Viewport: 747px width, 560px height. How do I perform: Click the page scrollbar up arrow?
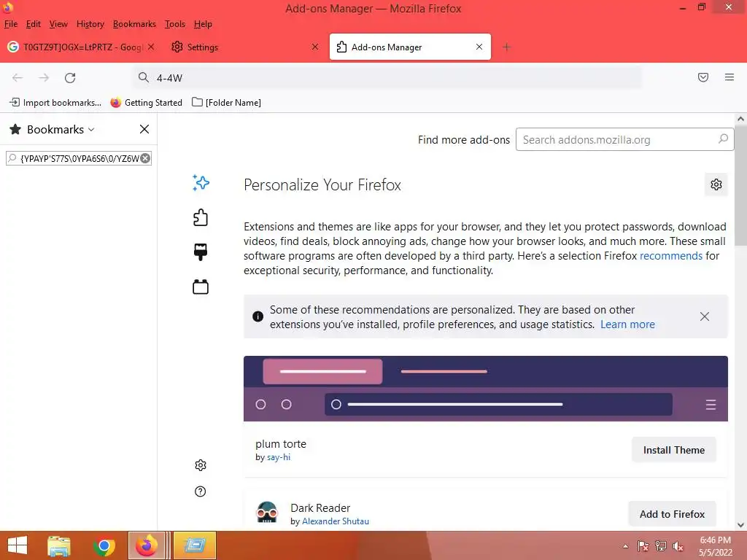(x=740, y=119)
